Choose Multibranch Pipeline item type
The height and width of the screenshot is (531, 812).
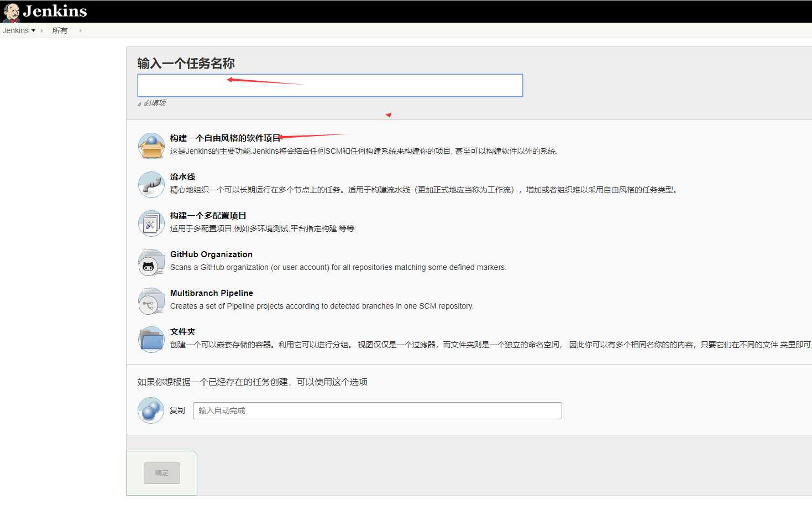click(212, 293)
